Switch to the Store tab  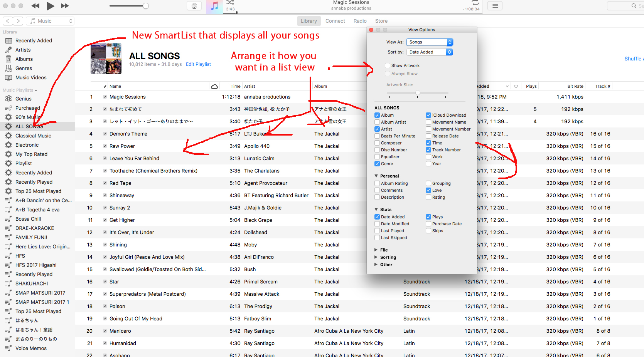pos(381,21)
